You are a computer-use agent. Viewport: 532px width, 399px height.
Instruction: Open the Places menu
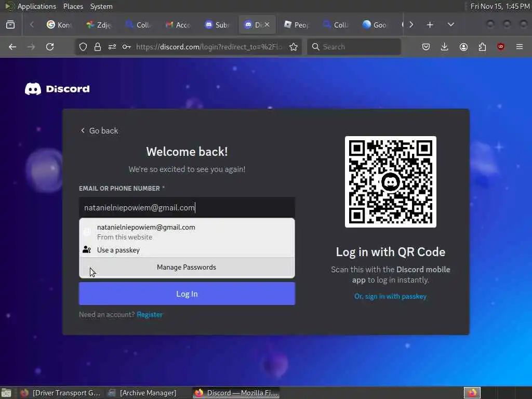tap(73, 6)
